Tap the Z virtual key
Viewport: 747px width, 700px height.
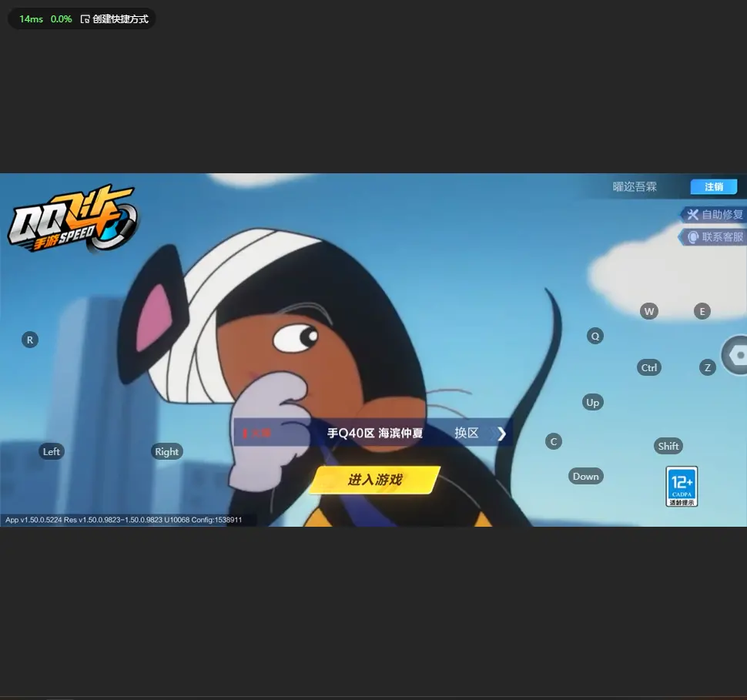point(708,367)
